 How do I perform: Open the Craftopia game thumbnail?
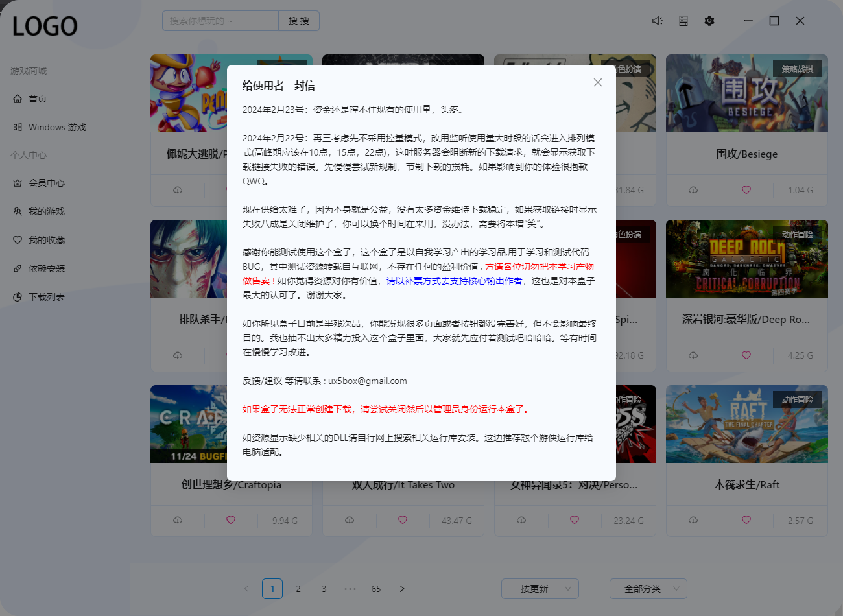(x=189, y=424)
